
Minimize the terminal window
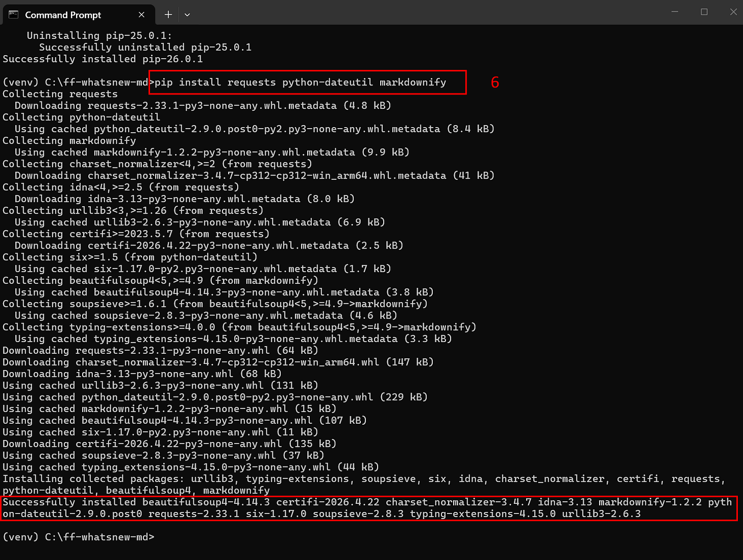point(675,12)
